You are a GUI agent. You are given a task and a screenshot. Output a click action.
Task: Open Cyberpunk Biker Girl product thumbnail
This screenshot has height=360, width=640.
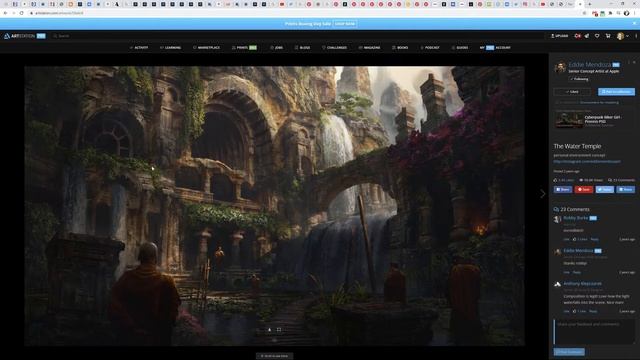(569, 121)
